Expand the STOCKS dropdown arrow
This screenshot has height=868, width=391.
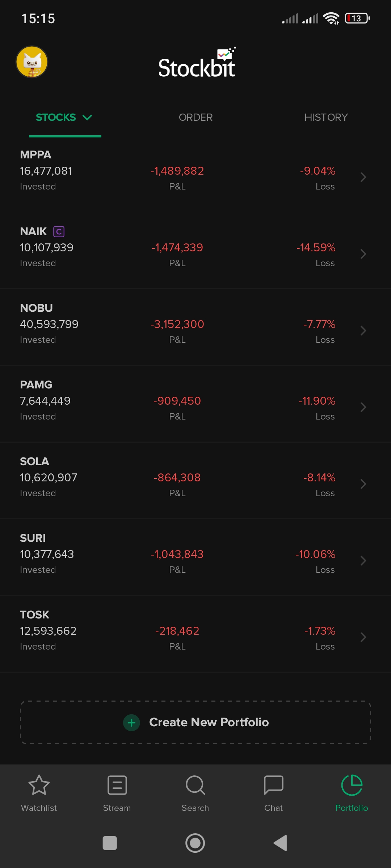pos(87,117)
